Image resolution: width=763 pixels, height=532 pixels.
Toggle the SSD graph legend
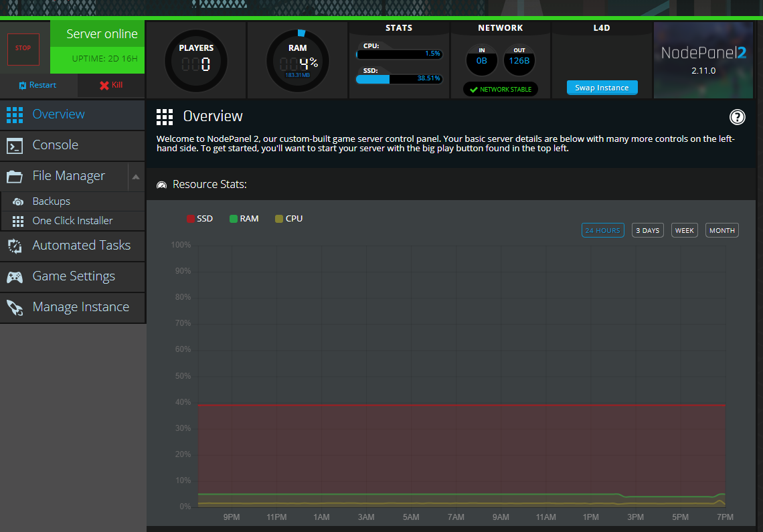[200, 218]
